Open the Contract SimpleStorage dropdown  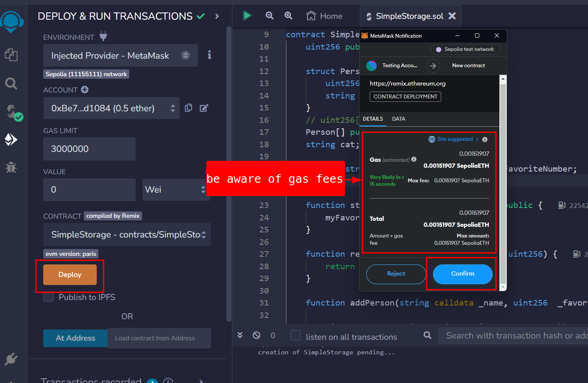tap(127, 235)
